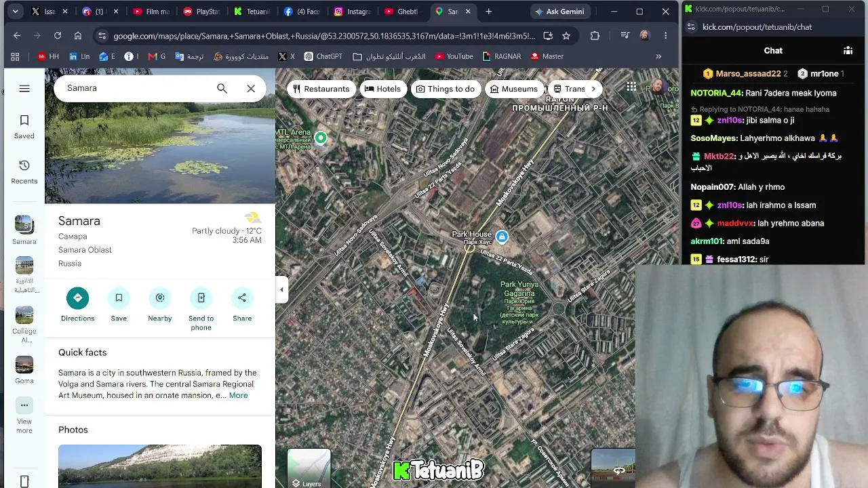
Task: Open the Google Maps hamburger menu
Action: (24, 89)
